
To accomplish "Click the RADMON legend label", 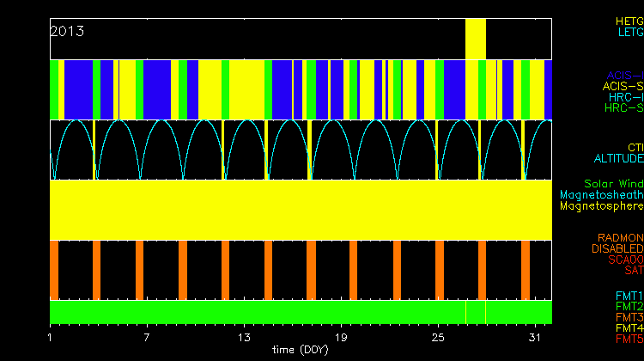I will (x=620, y=237).
